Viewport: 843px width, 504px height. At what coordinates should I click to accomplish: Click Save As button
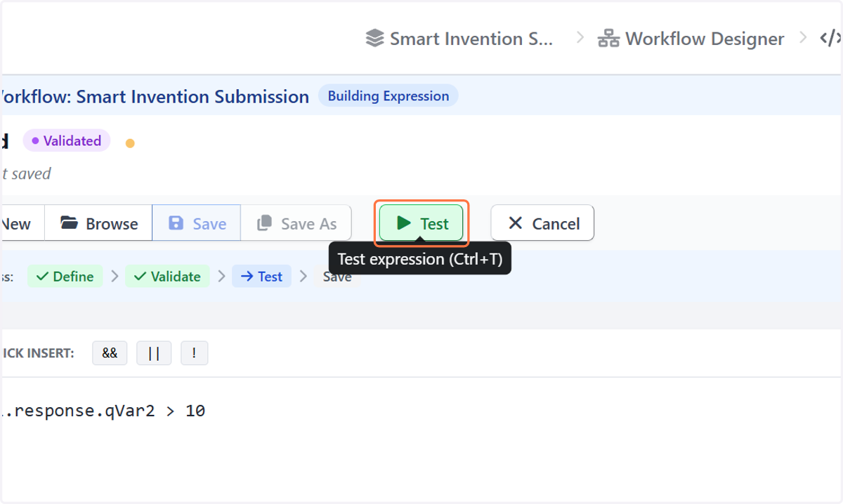click(x=296, y=223)
